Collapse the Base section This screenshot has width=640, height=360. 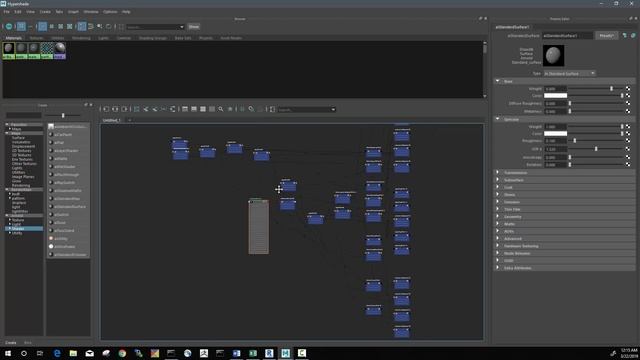pyautogui.click(x=498, y=81)
